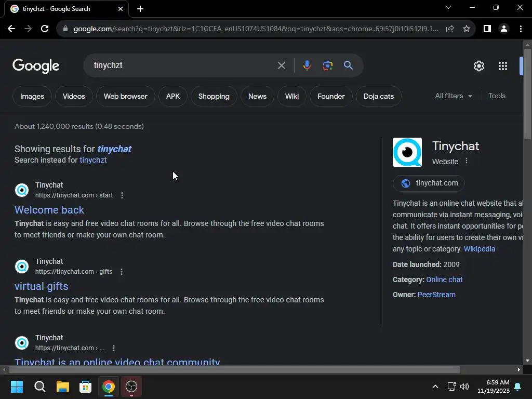Open the Online chat category link
The image size is (532, 399).
444,280
